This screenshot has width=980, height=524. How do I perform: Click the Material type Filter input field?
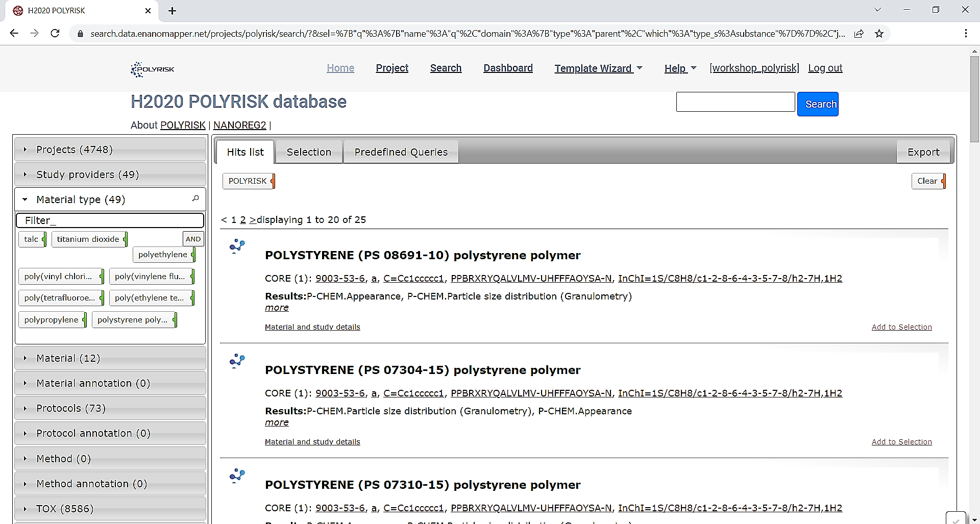[x=110, y=220]
